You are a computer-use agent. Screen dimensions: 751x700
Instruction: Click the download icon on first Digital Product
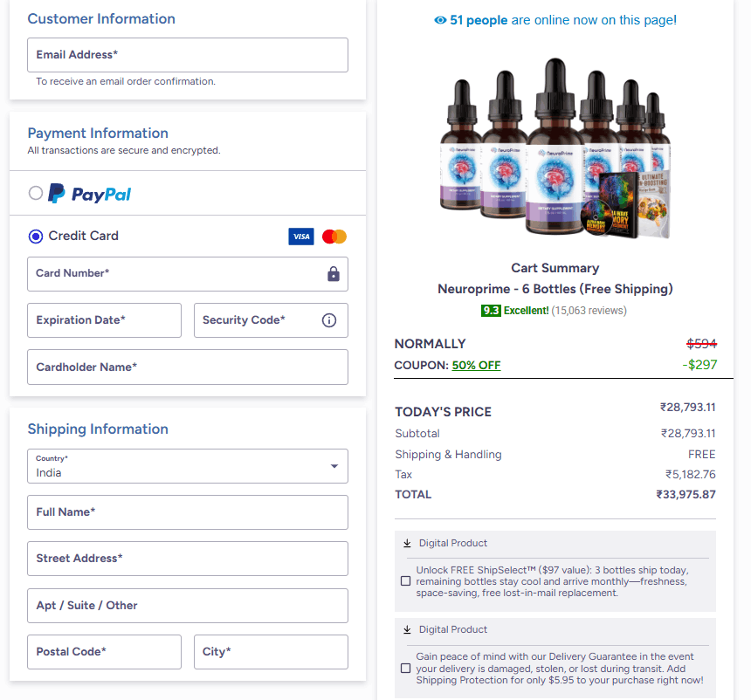pyautogui.click(x=406, y=543)
